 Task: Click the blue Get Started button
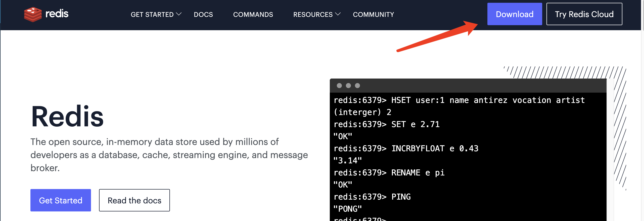[61, 200]
